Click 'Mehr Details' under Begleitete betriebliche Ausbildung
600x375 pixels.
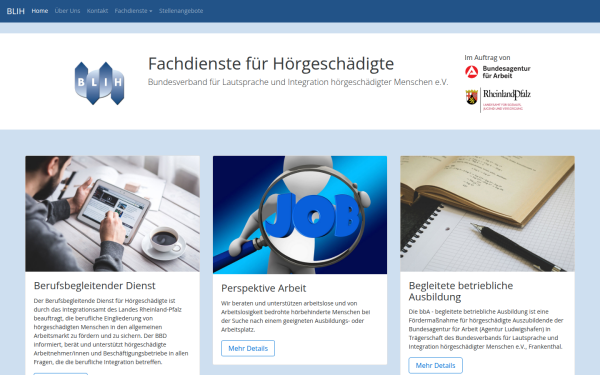point(435,365)
